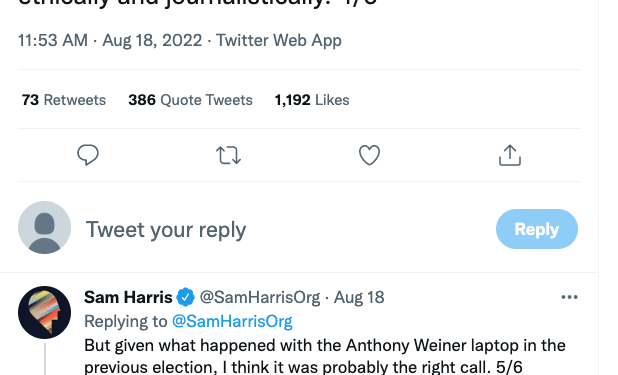Click the reply speech bubble icon

pos(87,155)
